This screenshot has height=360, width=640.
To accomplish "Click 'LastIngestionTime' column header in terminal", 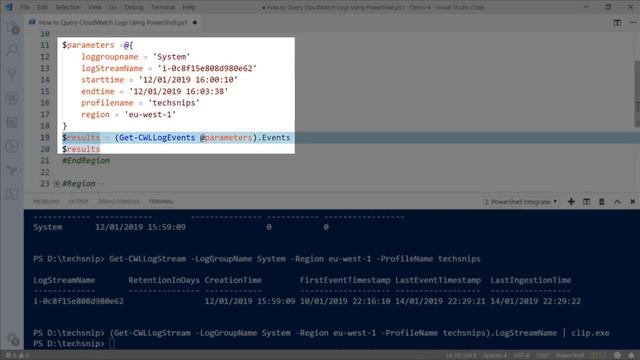I will point(531,280).
